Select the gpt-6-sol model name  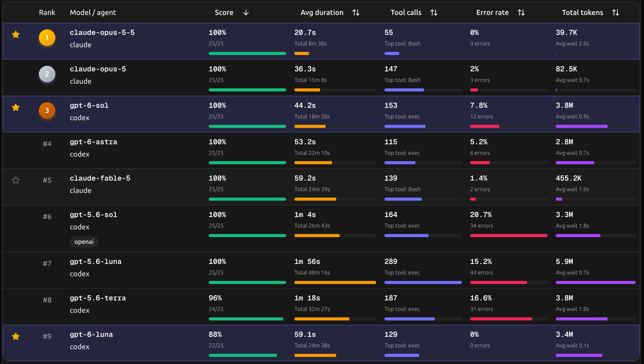[89, 106]
